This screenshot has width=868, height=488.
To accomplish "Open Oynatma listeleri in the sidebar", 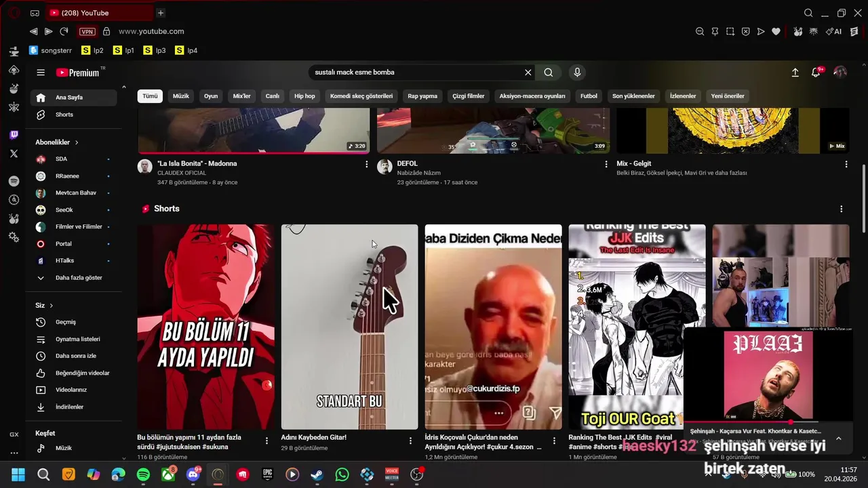I will [73, 339].
